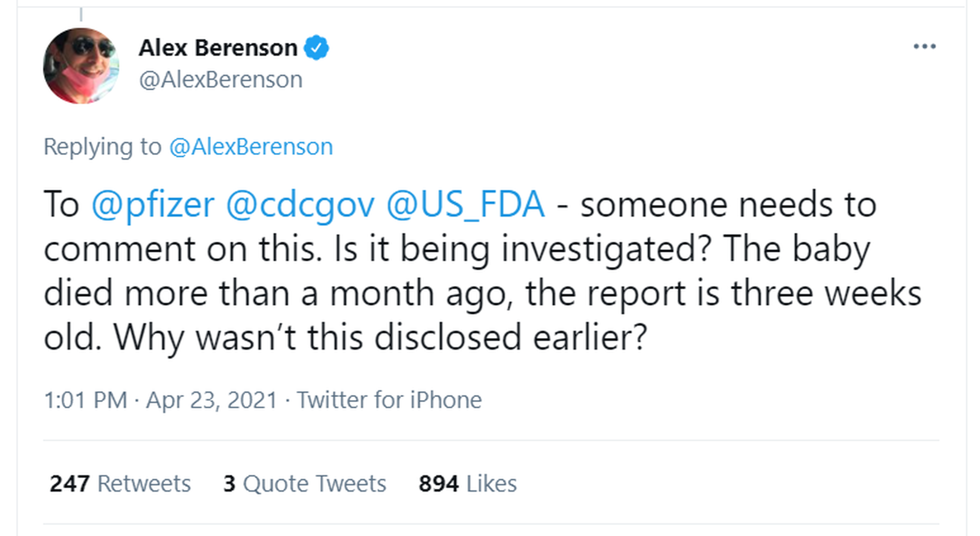
Task: Open the Twitter for iPhone source link
Action: pos(389,400)
